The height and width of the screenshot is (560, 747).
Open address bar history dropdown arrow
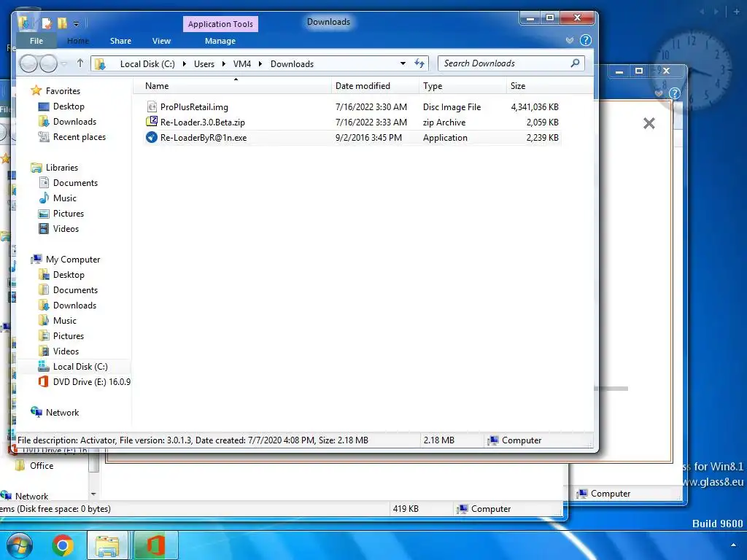coord(403,63)
